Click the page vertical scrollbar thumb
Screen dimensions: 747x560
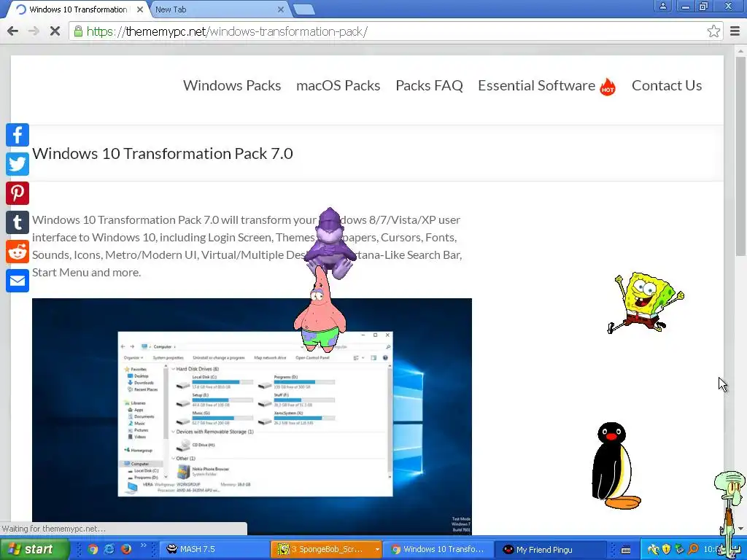click(x=741, y=157)
